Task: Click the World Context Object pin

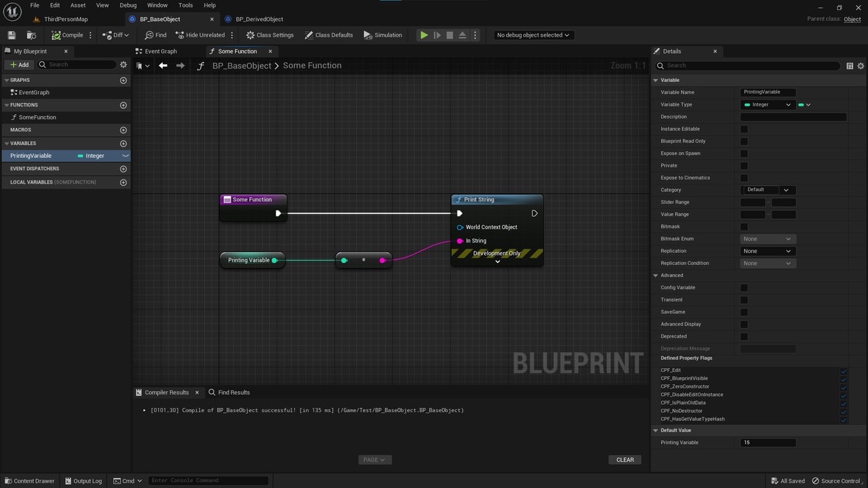Action: coord(460,227)
